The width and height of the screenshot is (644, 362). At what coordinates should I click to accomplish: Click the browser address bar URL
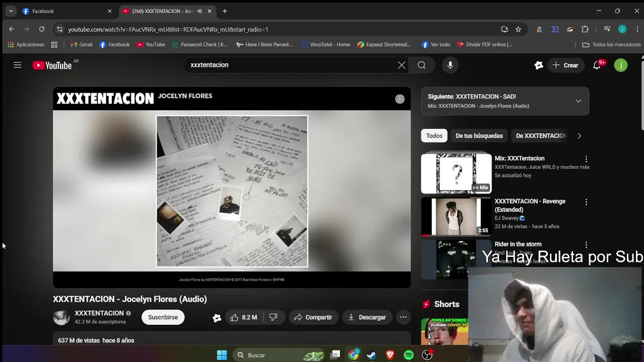168,29
